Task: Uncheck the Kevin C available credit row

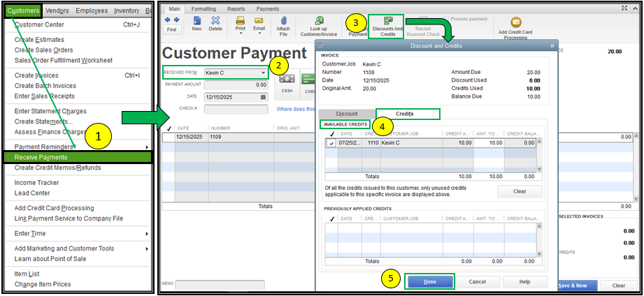Action: 331,143
